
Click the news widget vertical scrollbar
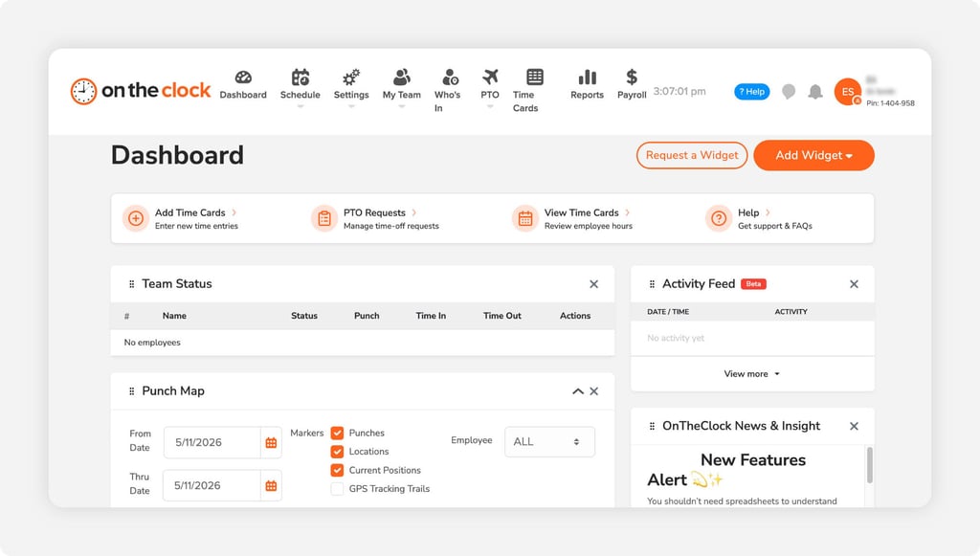click(x=869, y=465)
